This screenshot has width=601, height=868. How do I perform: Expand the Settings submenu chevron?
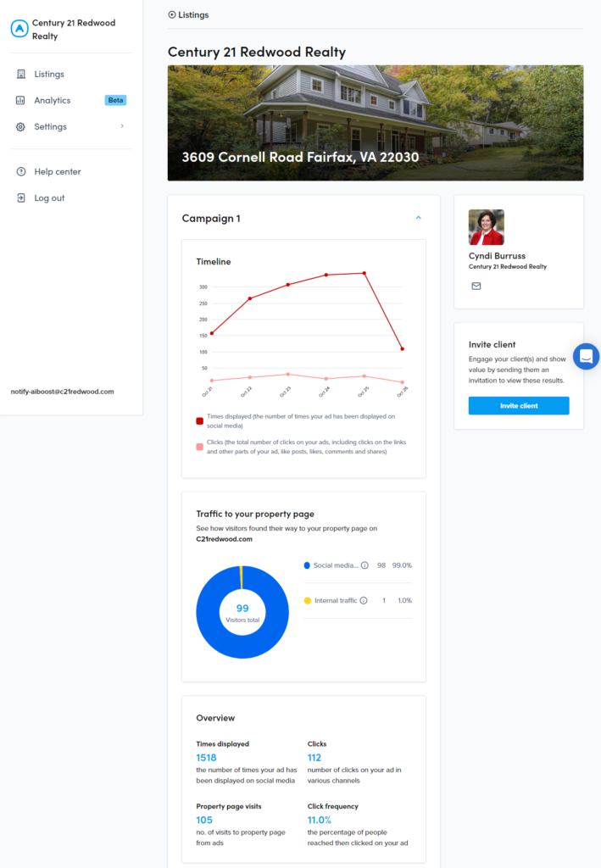pos(122,126)
